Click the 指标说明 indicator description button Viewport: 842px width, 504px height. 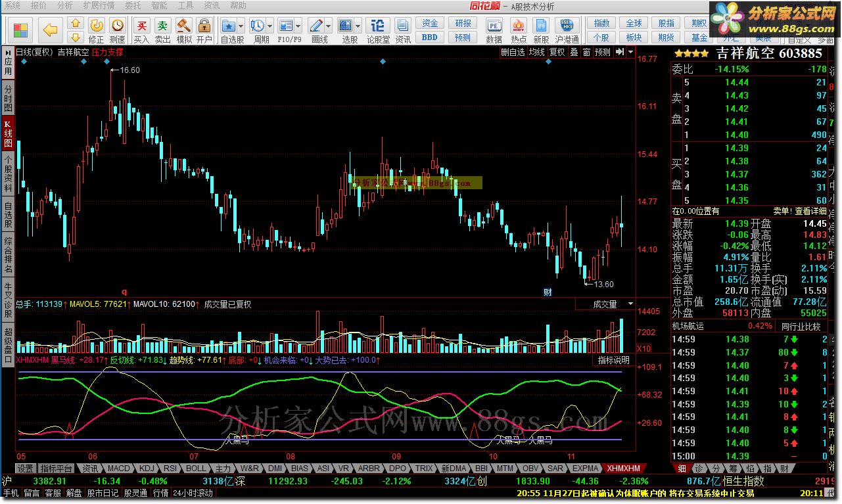click(614, 361)
